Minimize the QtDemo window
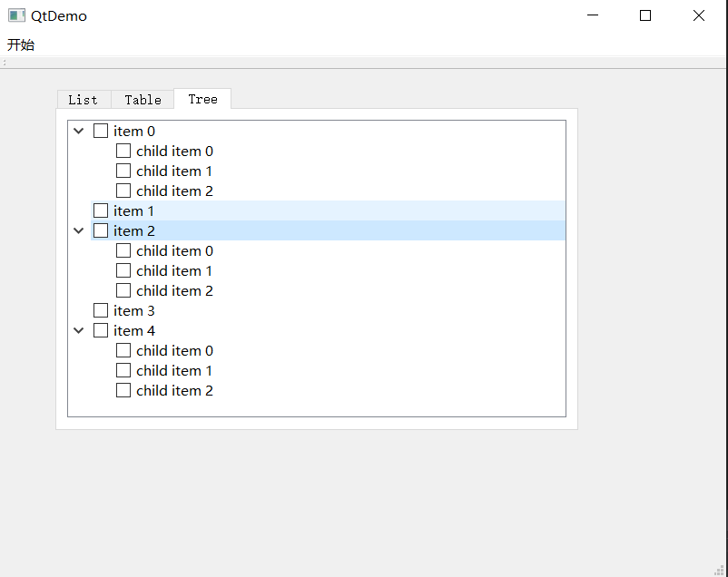 click(593, 15)
